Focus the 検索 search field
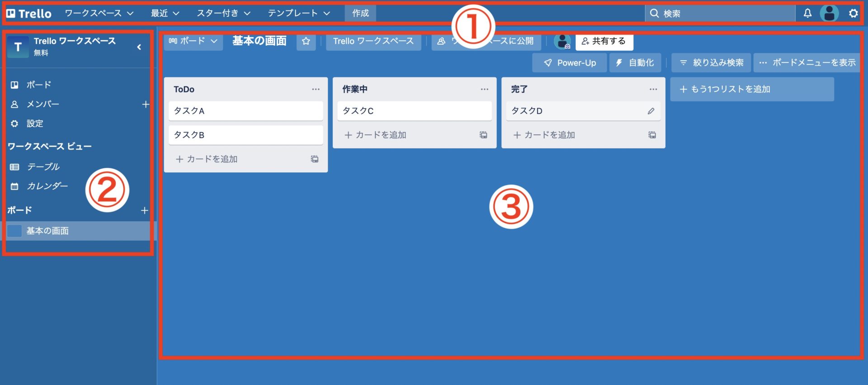Viewport: 868px width, 385px height. [720, 14]
